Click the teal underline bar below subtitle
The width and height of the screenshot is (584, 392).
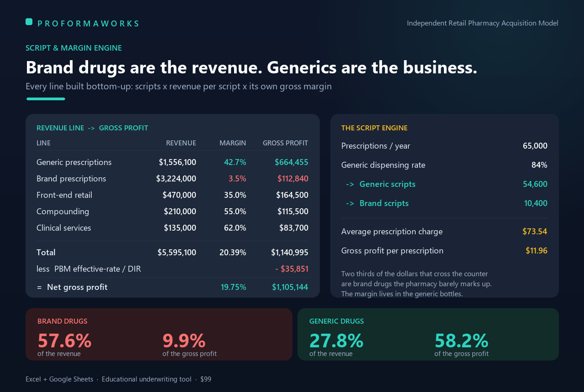(46, 99)
